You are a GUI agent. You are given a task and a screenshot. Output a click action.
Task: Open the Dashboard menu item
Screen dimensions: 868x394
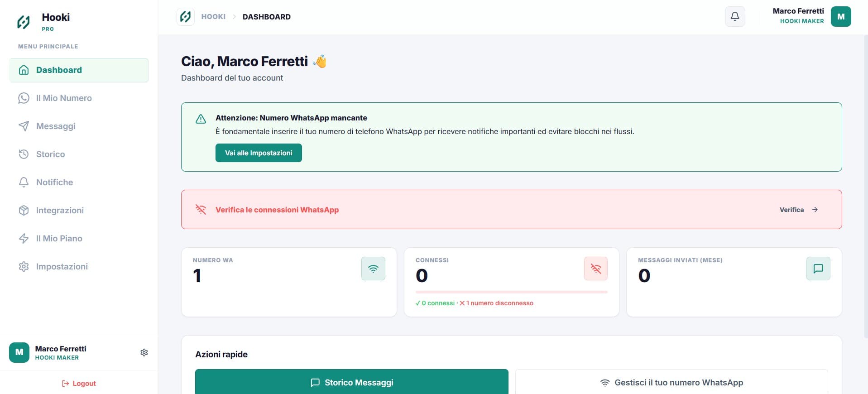[79, 70]
